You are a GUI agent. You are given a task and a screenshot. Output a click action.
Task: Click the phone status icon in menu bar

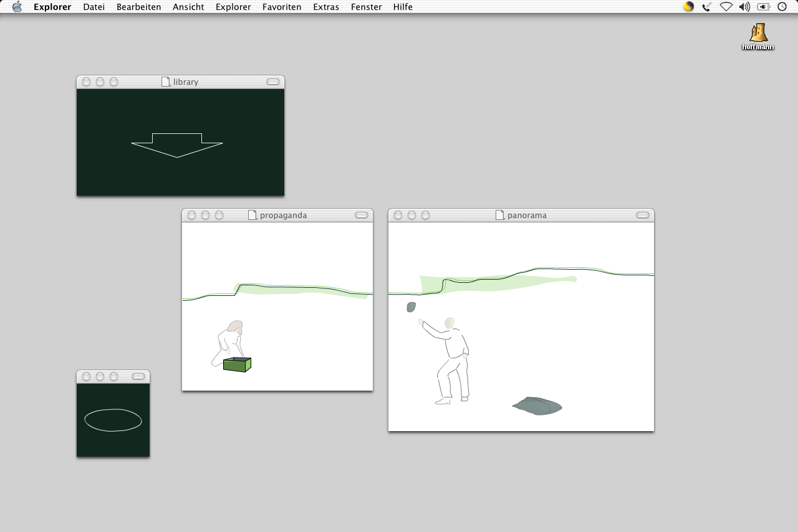click(x=707, y=7)
